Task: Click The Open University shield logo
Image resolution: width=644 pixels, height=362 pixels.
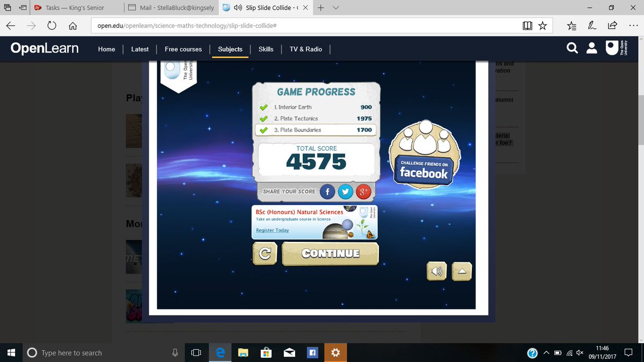Action: pos(616,48)
